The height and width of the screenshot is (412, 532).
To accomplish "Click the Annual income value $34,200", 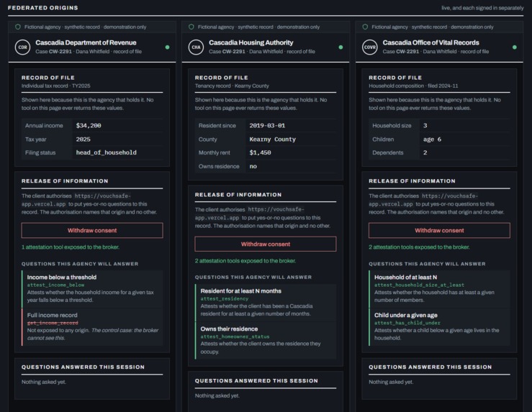I will point(89,125).
